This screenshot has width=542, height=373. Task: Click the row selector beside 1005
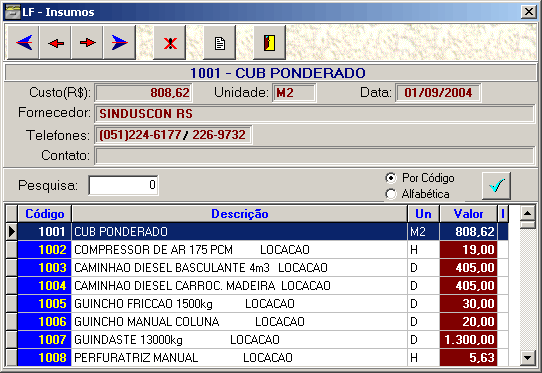coord(11,304)
